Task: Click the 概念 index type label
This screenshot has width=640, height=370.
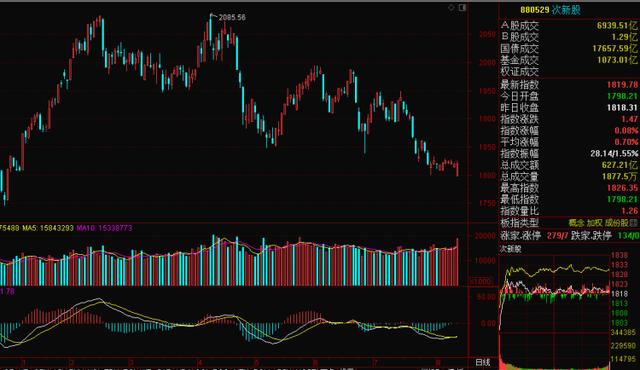Action: tap(576, 223)
